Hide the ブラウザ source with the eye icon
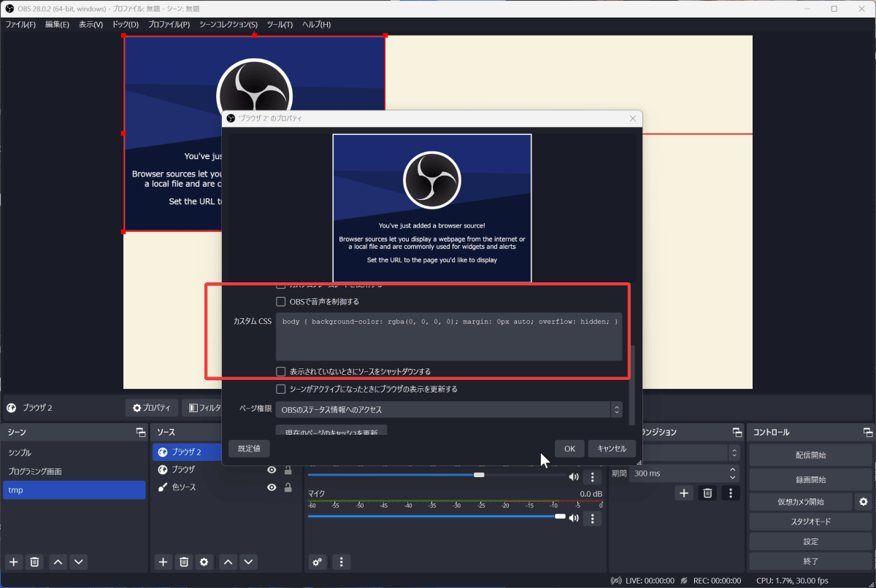Viewport: 876px width, 588px height. [x=272, y=470]
